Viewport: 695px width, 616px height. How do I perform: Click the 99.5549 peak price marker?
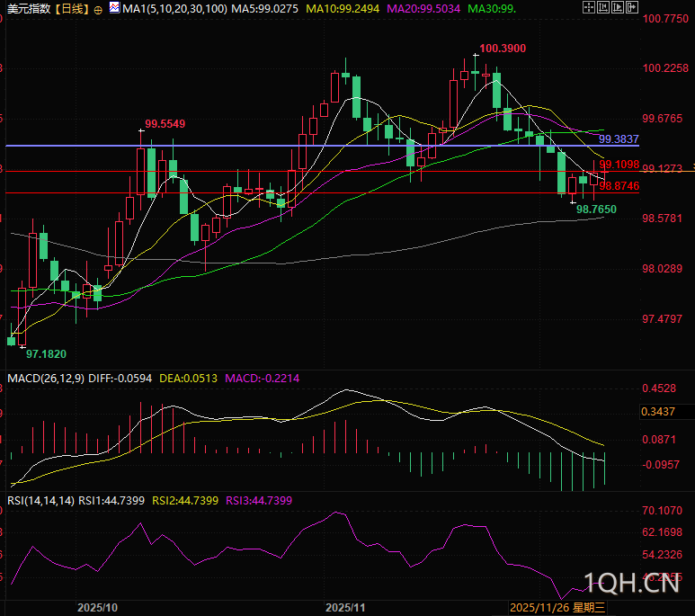pyautogui.click(x=165, y=124)
